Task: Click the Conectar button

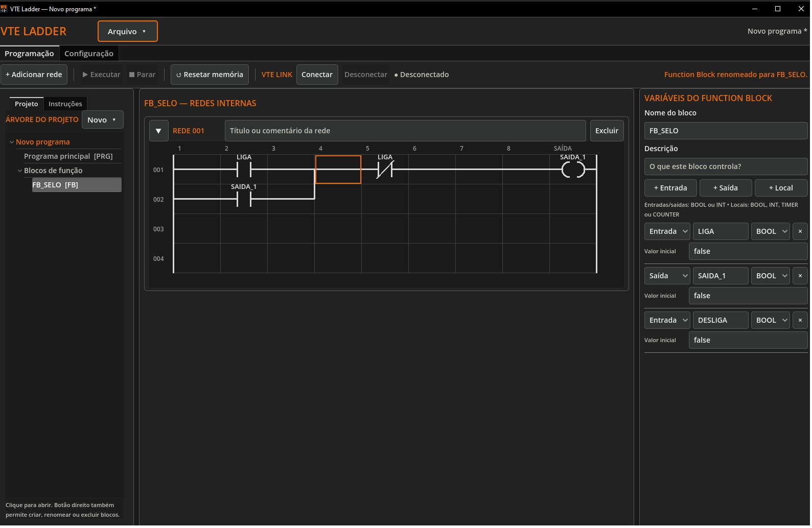Action: click(x=317, y=75)
